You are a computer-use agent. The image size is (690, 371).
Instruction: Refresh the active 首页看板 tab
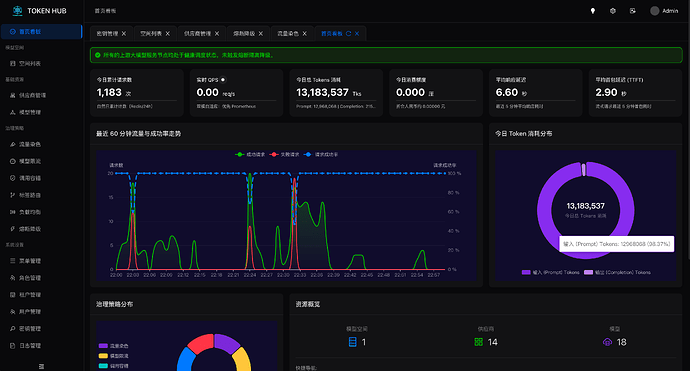348,33
